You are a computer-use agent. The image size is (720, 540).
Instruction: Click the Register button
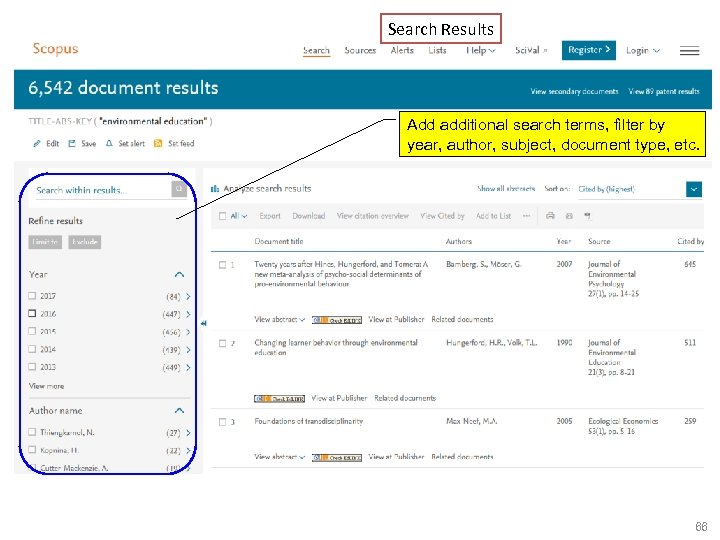click(589, 50)
